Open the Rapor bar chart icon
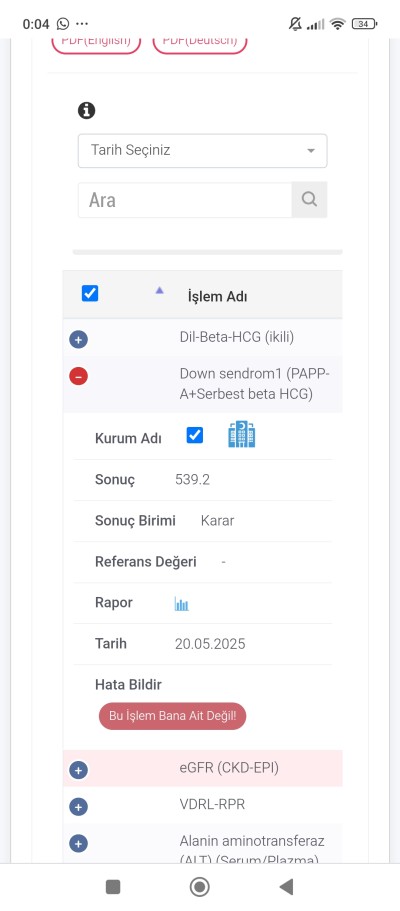This screenshot has width=400, height=911. pyautogui.click(x=182, y=604)
